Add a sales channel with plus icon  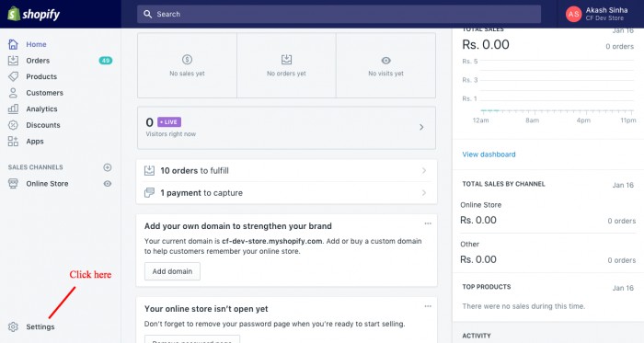108,167
